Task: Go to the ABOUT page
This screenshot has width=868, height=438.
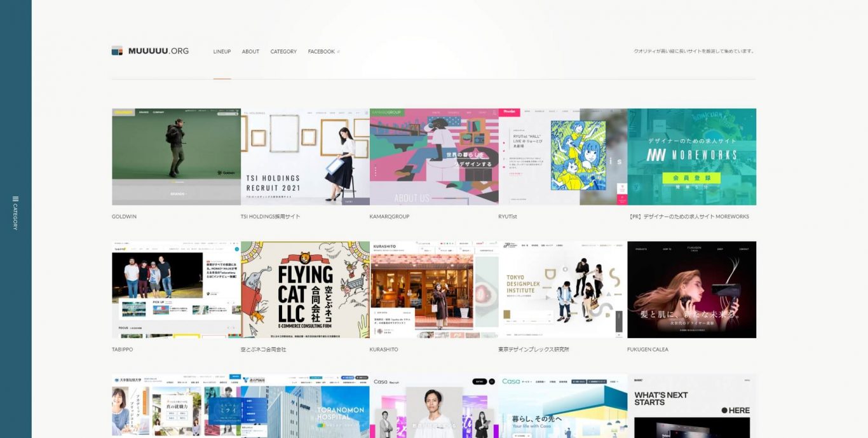Action: (x=250, y=51)
